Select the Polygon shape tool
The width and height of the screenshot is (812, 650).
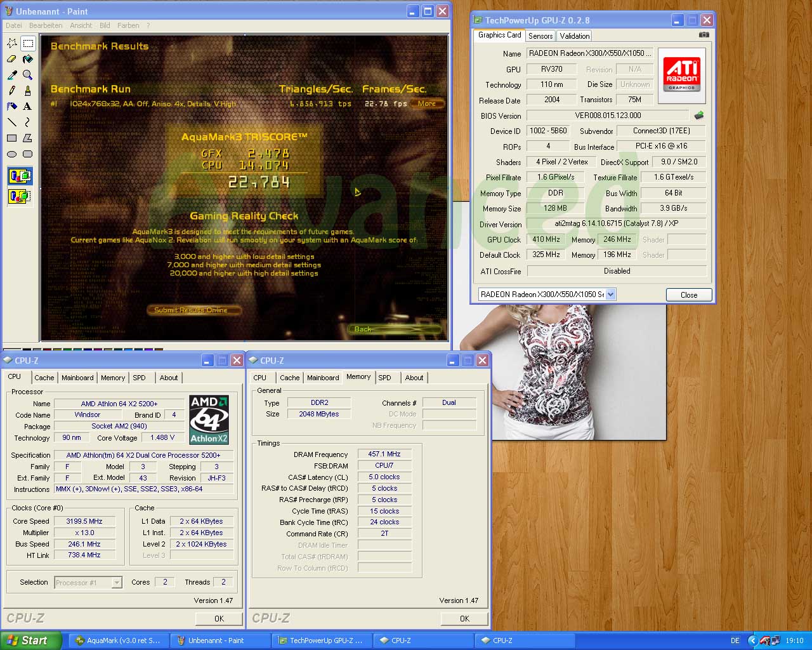pyautogui.click(x=28, y=138)
